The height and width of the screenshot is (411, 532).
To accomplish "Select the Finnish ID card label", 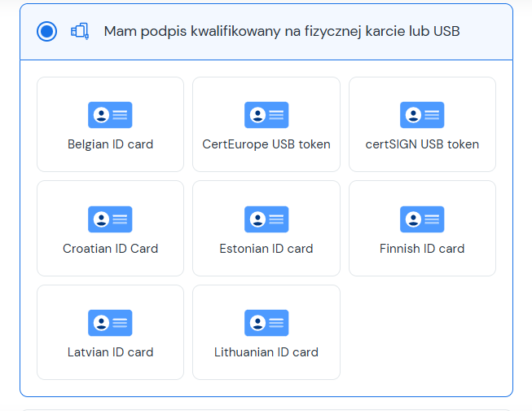I will pyautogui.click(x=422, y=249).
